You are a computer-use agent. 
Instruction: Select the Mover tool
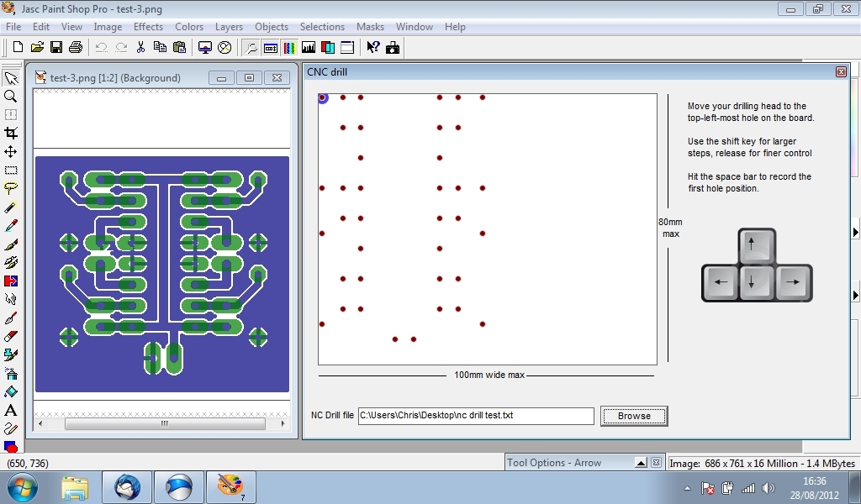pos(11,152)
